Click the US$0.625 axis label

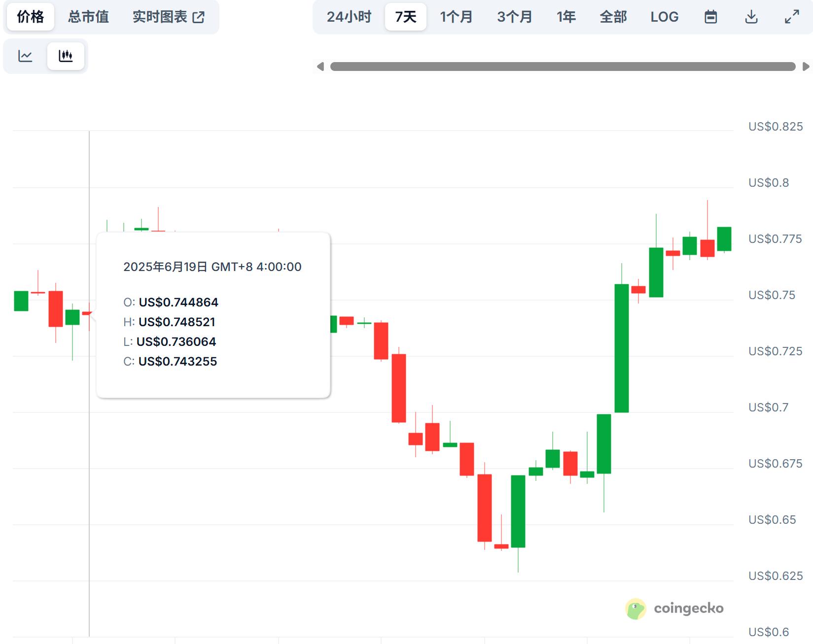(x=776, y=576)
